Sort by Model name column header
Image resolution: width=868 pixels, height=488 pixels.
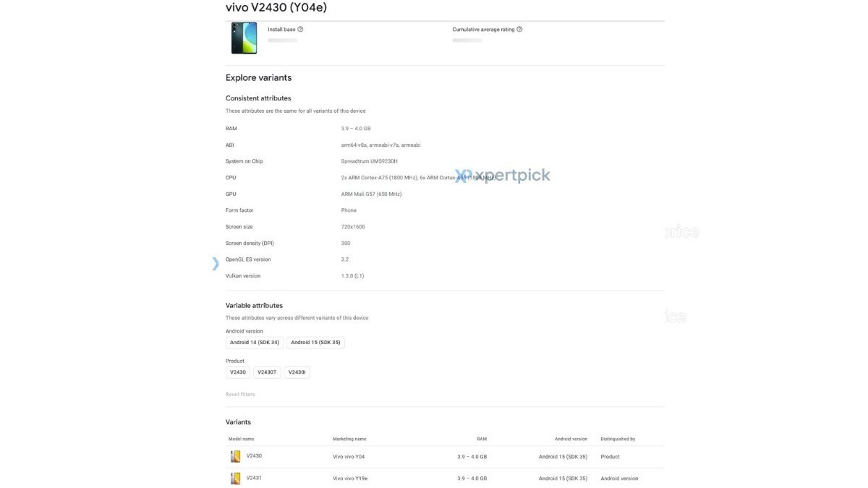[x=242, y=439]
